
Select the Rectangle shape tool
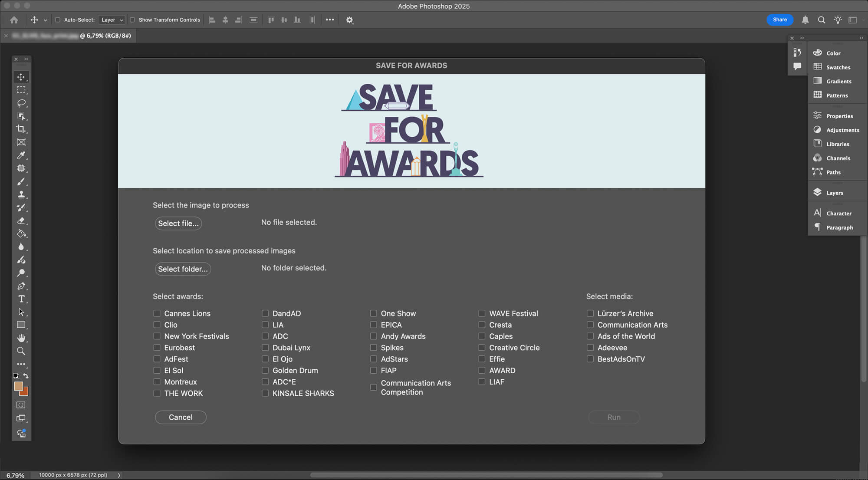pos(21,325)
